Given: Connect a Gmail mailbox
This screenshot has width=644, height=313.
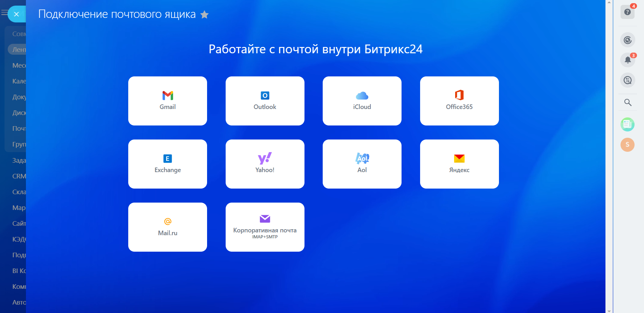Looking at the screenshot, I should [167, 101].
